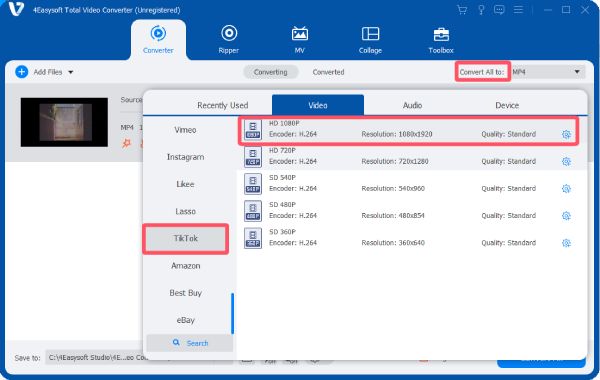Choose the HD 1080P preset row
The image size is (600, 380).
pyautogui.click(x=408, y=130)
